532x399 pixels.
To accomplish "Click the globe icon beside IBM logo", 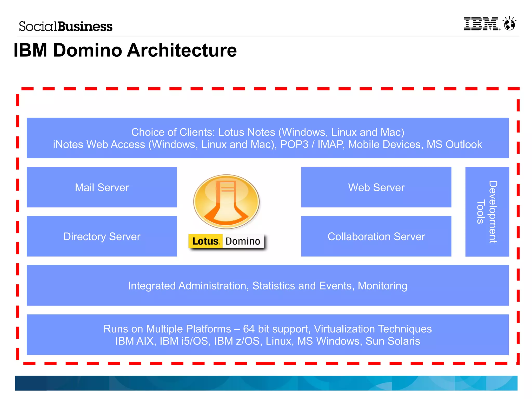I will (x=509, y=24).
